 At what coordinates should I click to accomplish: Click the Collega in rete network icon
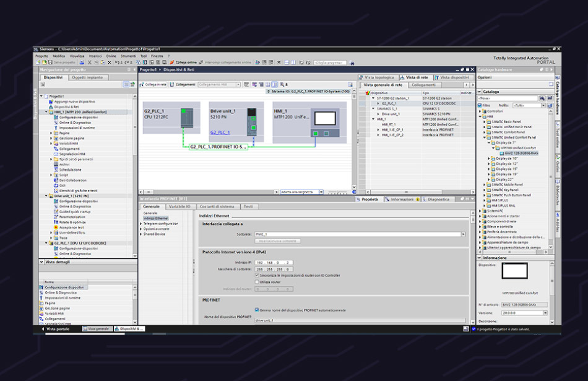pos(142,84)
